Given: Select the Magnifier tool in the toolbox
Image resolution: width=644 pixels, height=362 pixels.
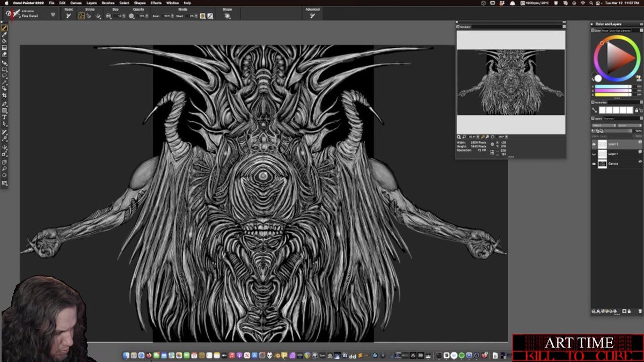Looking at the screenshot, I should click(x=4, y=167).
